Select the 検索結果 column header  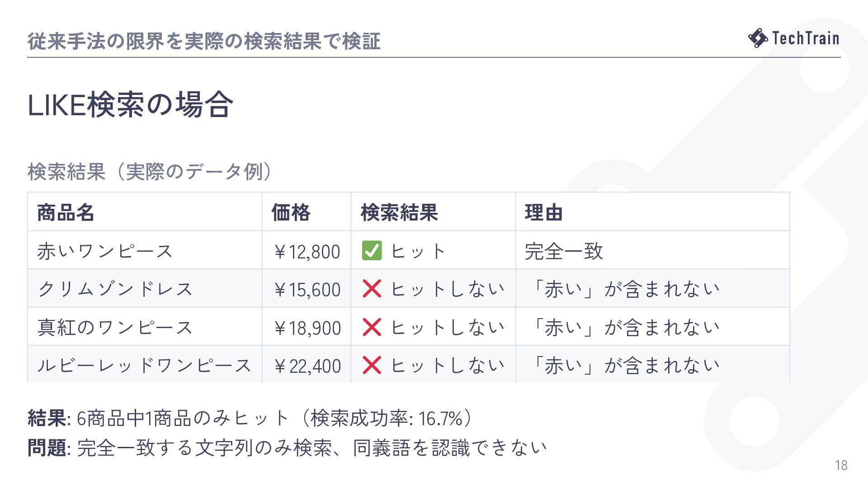click(x=433, y=212)
